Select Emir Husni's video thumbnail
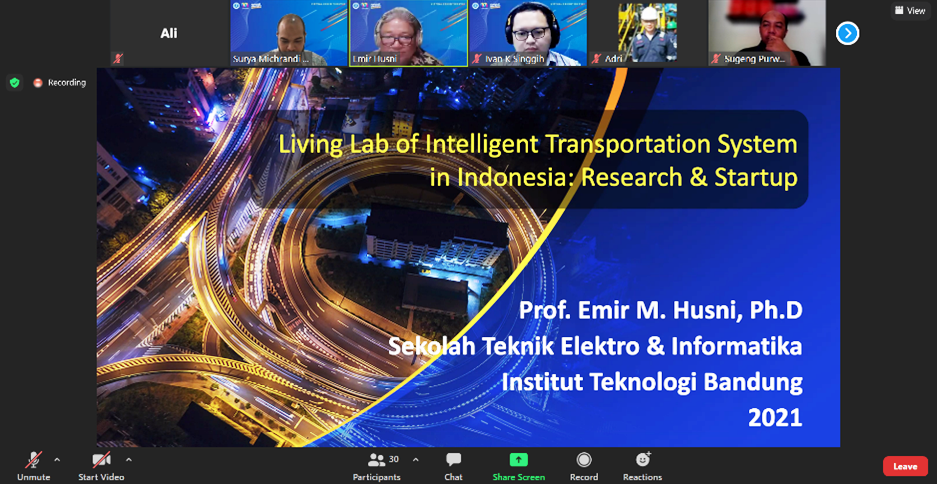The height and width of the screenshot is (484, 937). [409, 33]
